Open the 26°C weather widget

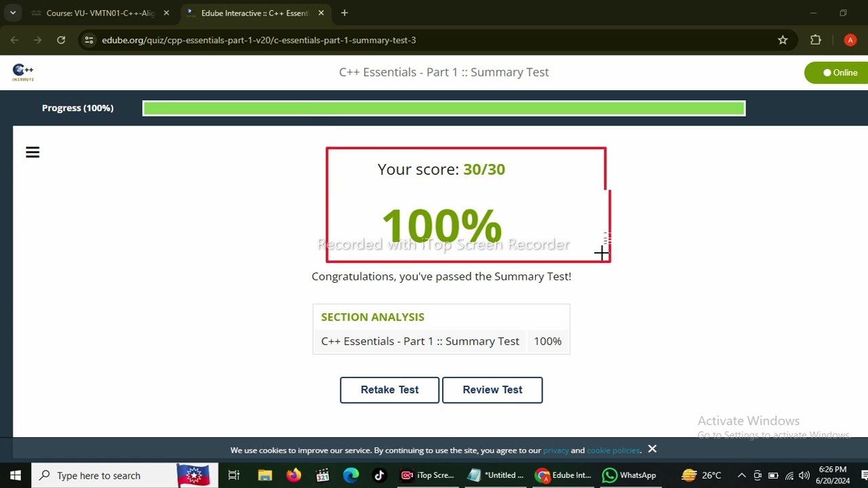click(701, 475)
